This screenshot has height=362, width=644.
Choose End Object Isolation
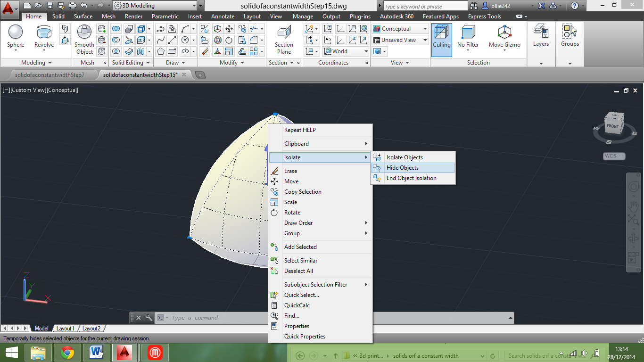tap(413, 178)
